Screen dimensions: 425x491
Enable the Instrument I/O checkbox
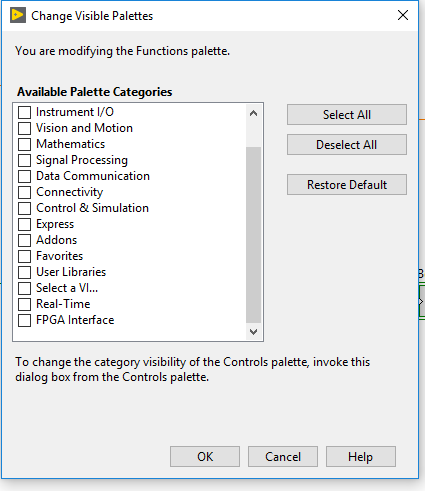coord(24,112)
